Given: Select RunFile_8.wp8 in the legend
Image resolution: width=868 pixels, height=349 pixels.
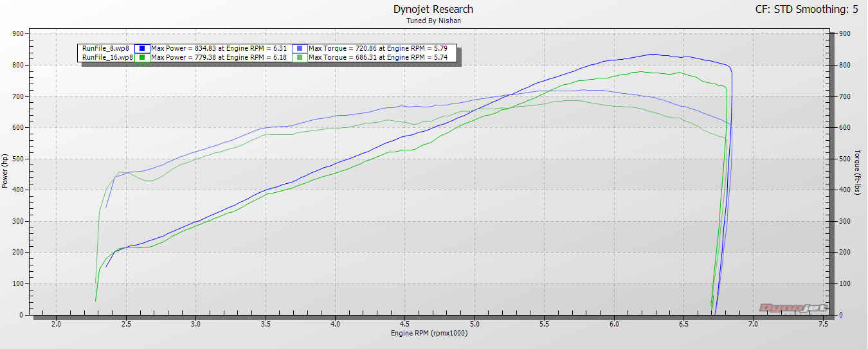Looking at the screenshot, I should coord(107,48).
